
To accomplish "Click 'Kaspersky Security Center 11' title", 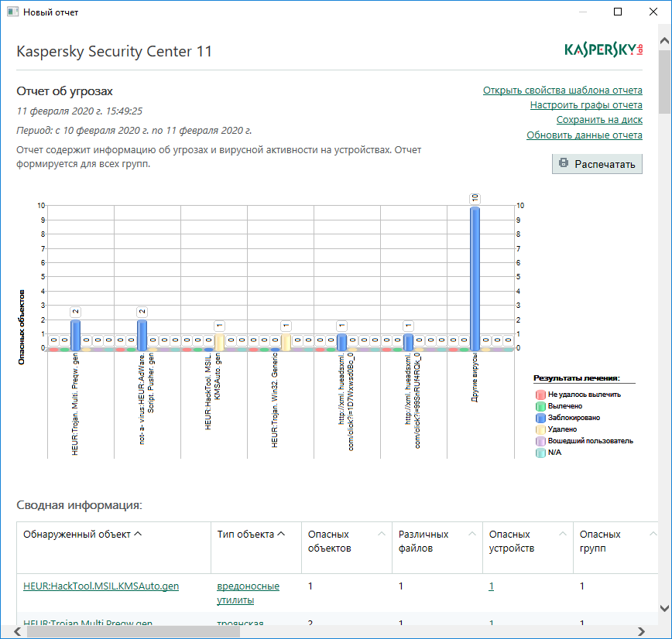I will 114,51.
